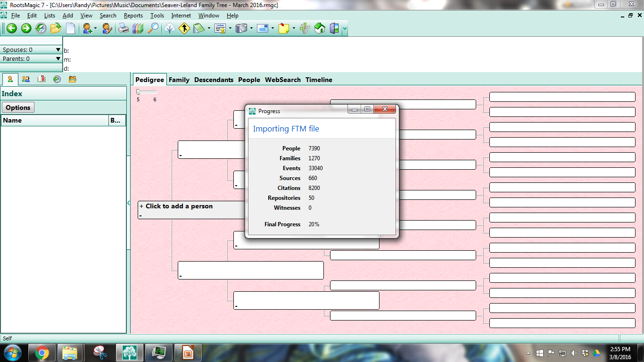Image resolution: width=644 pixels, height=362 pixels.
Task: Click the books icon in toolbar
Action: coord(138,28)
